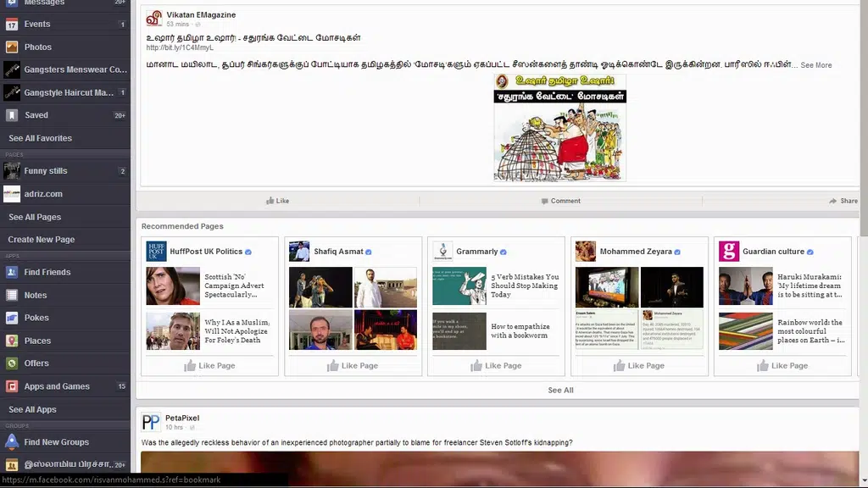Screen dimensions: 868x488
Task: Select Saved in the sidebar
Action: point(65,115)
